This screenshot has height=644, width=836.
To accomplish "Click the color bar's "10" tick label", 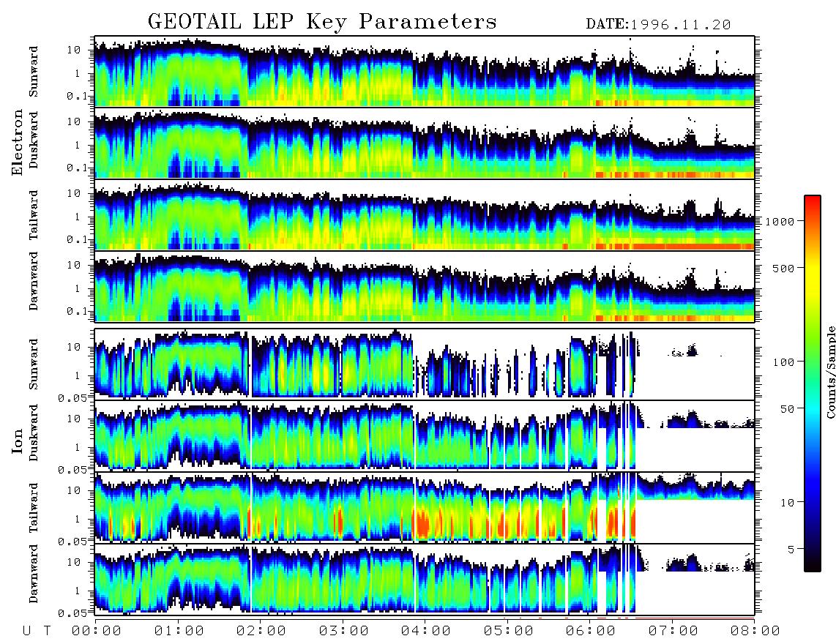I will point(787,502).
